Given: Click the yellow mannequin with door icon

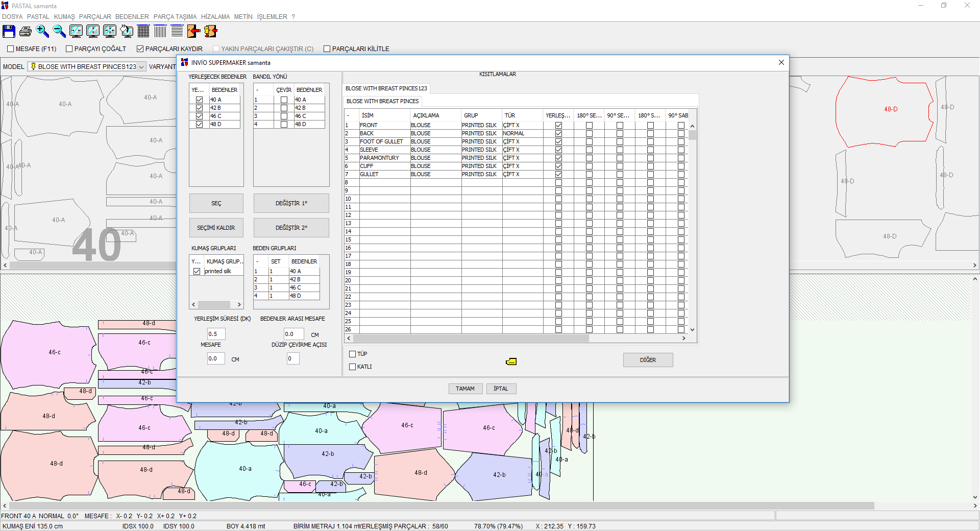Looking at the screenshot, I should [211, 32].
